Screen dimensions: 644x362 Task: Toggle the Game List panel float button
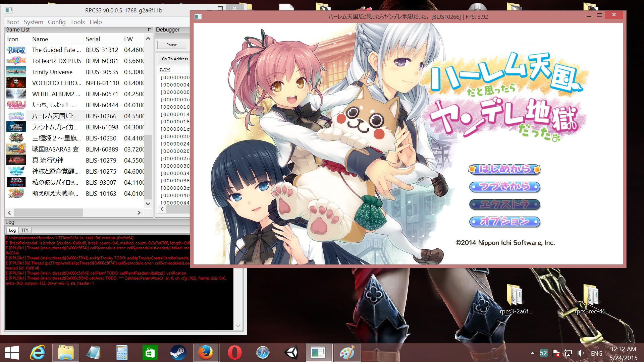[150, 29]
